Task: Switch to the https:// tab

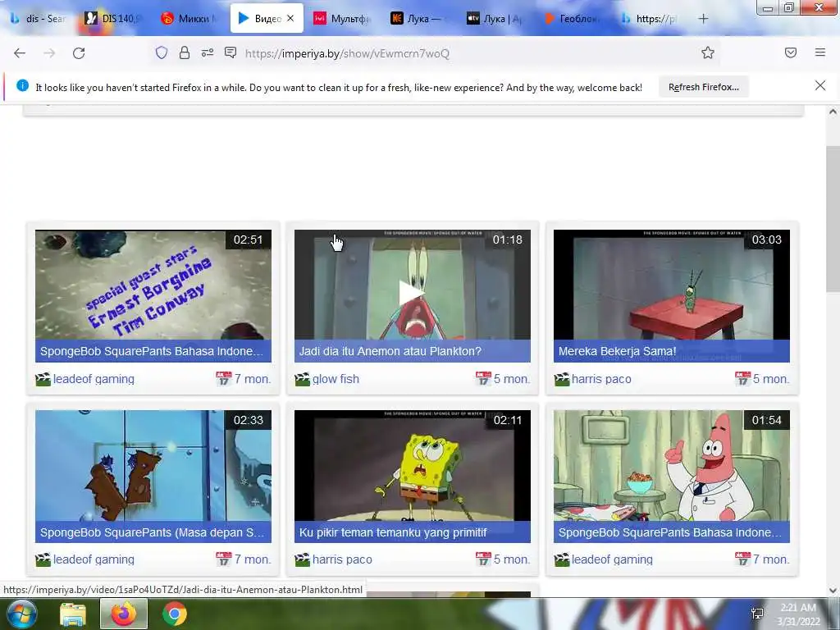Action: coord(650,19)
